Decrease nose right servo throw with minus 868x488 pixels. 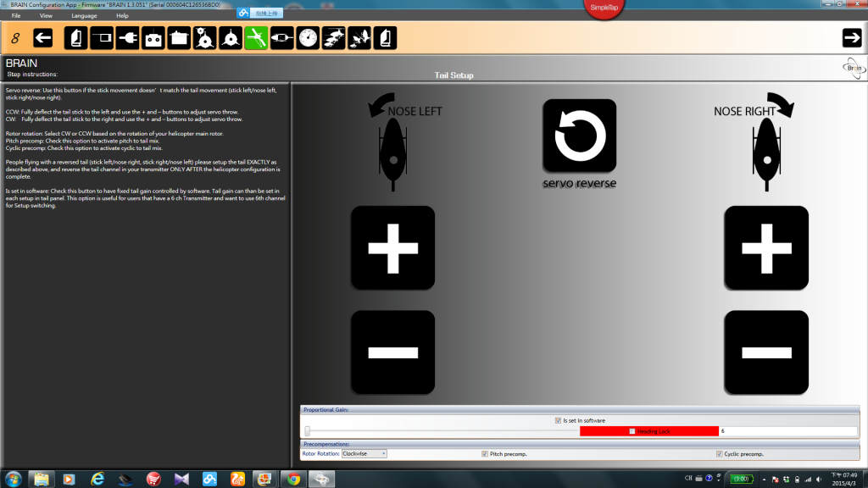[x=766, y=352]
